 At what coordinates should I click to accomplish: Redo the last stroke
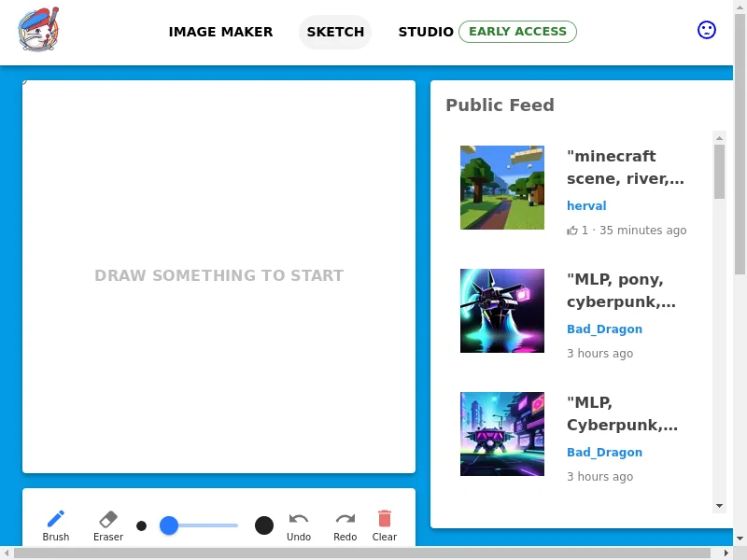(x=345, y=525)
